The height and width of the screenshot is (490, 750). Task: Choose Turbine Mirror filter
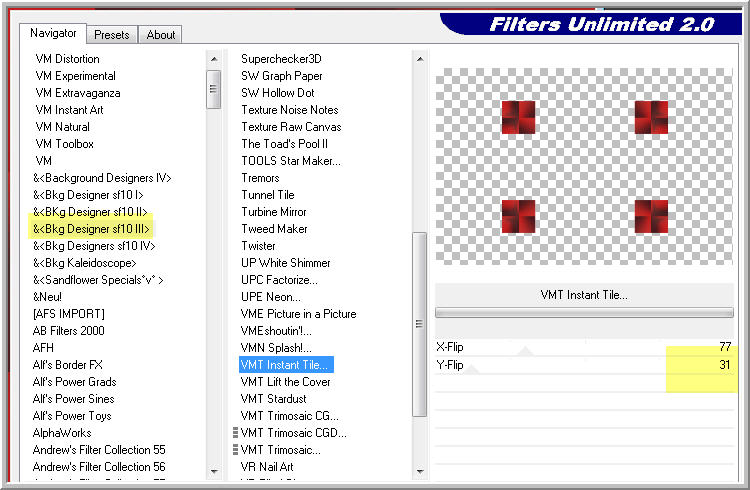(273, 212)
